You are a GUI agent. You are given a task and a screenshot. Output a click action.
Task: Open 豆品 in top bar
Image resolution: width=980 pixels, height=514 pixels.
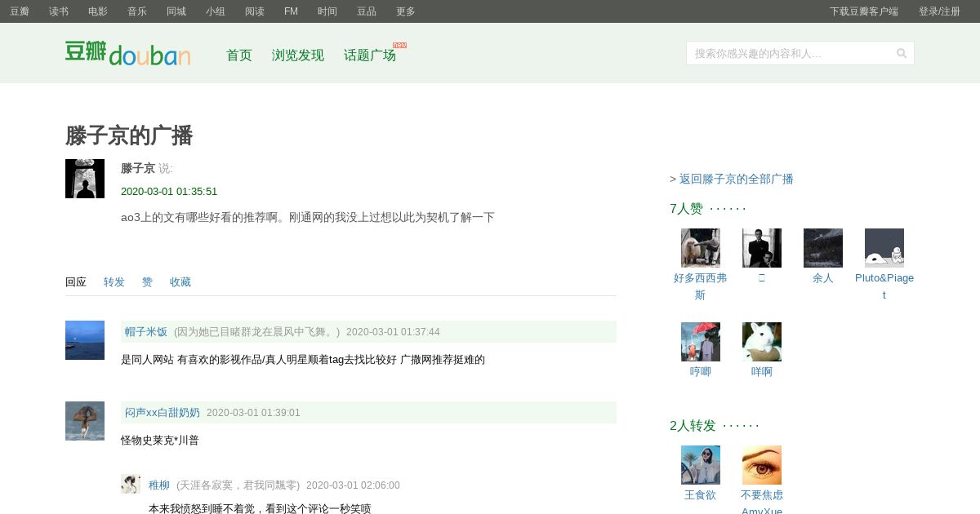click(x=367, y=11)
